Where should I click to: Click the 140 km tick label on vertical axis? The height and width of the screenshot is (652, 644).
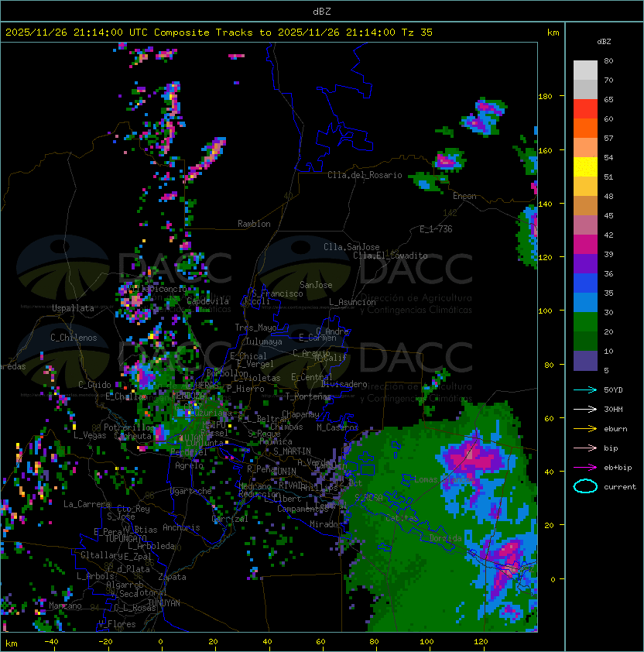[545, 204]
